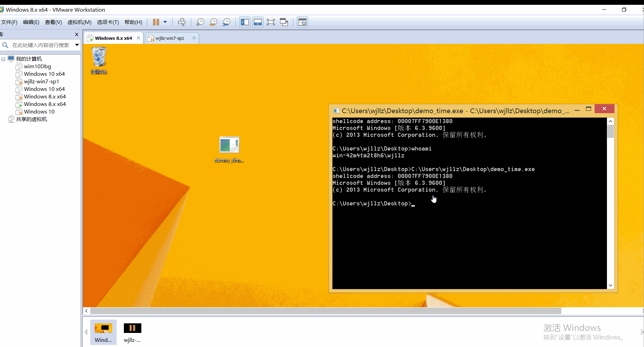Close the demo_time.exe console window
The image size is (644, 347).
pos(605,109)
